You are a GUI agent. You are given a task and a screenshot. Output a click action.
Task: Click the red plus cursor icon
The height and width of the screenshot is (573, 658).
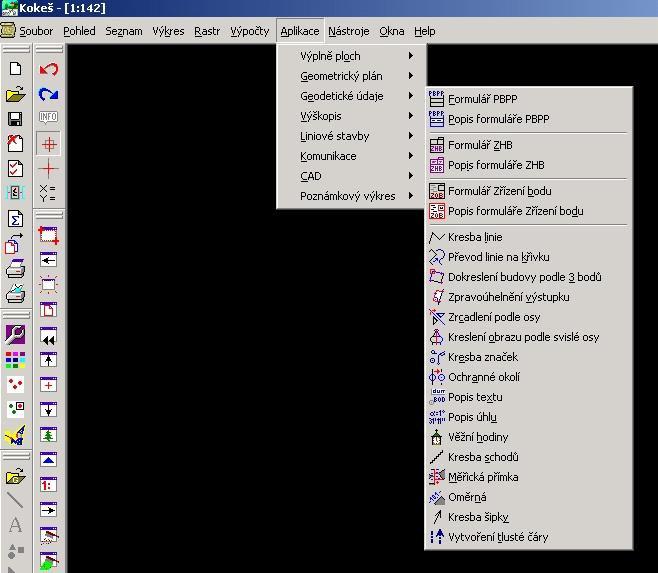tap(49, 169)
